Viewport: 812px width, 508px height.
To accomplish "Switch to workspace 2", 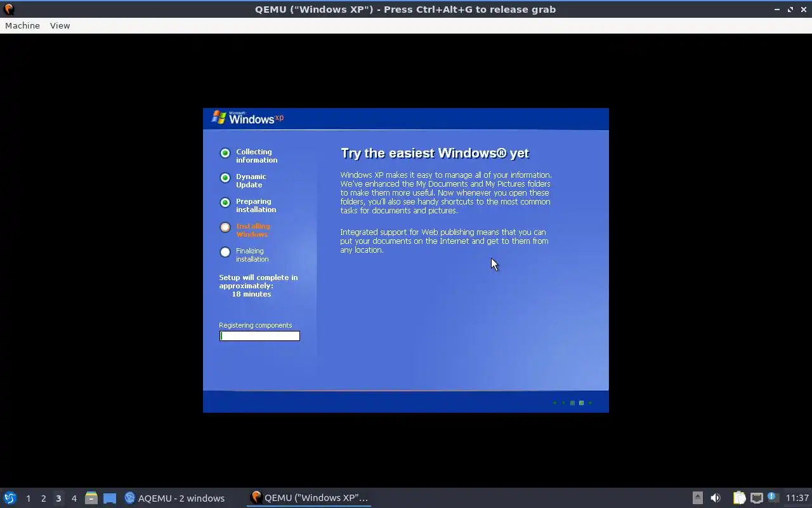I will click(x=43, y=498).
